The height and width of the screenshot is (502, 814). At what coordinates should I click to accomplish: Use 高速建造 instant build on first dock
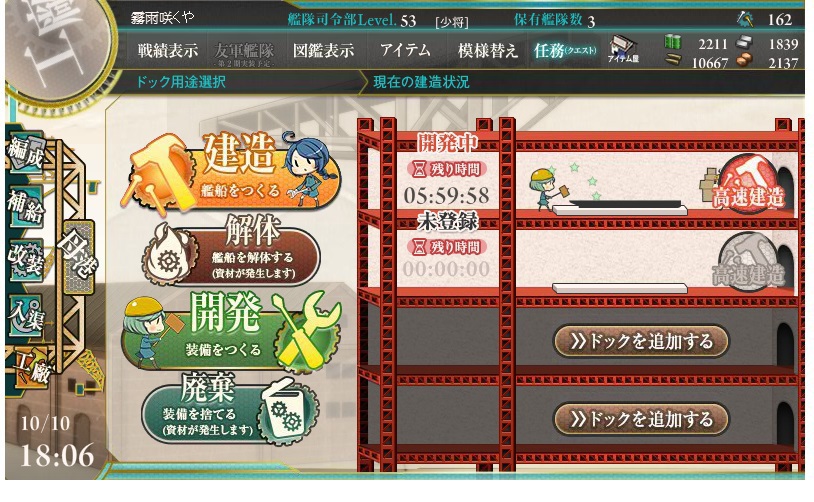pyautogui.click(x=749, y=187)
